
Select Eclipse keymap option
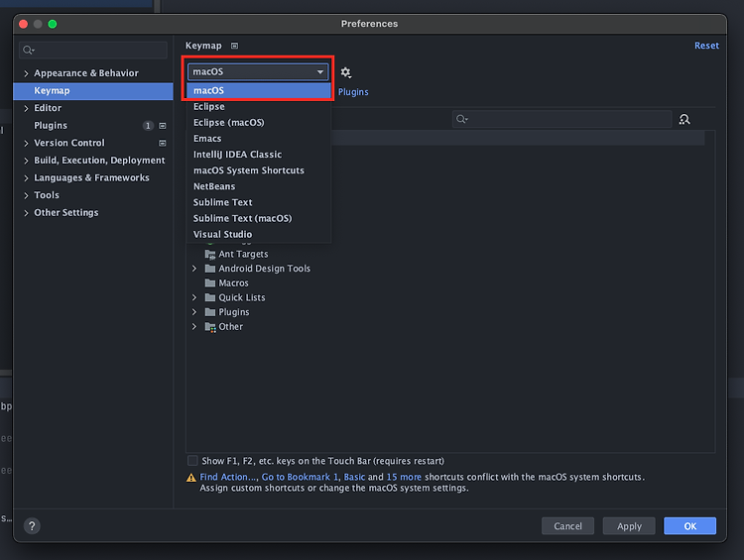259,107
